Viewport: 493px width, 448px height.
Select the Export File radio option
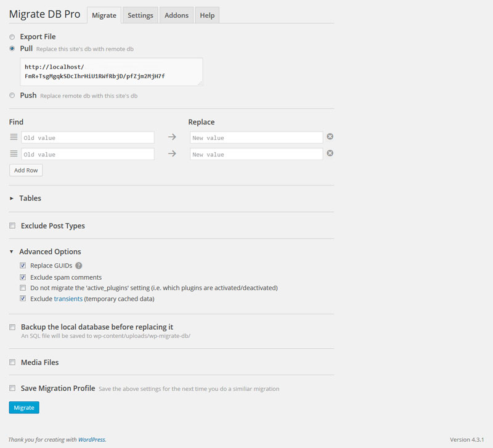tap(12, 37)
